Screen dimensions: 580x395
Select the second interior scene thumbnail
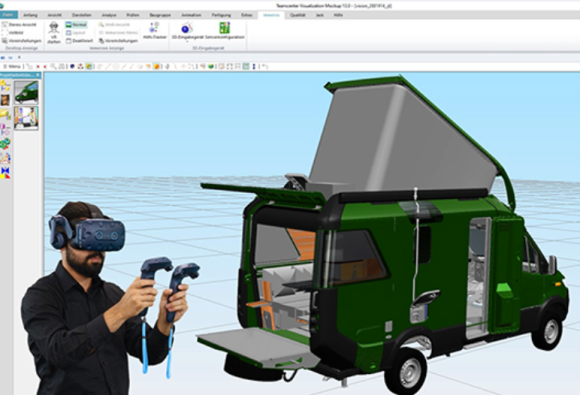(x=26, y=118)
